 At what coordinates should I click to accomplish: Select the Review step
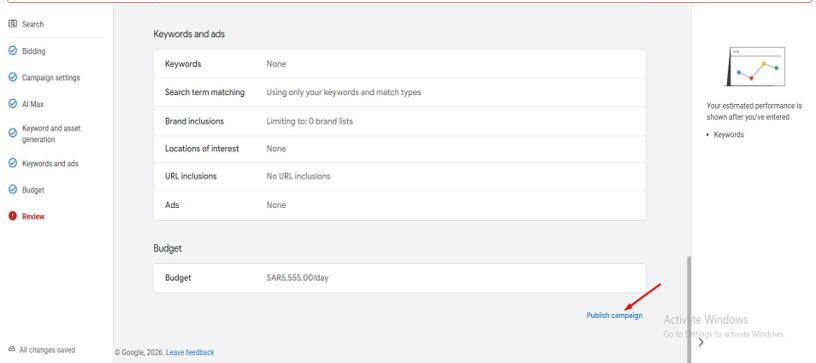(x=33, y=216)
